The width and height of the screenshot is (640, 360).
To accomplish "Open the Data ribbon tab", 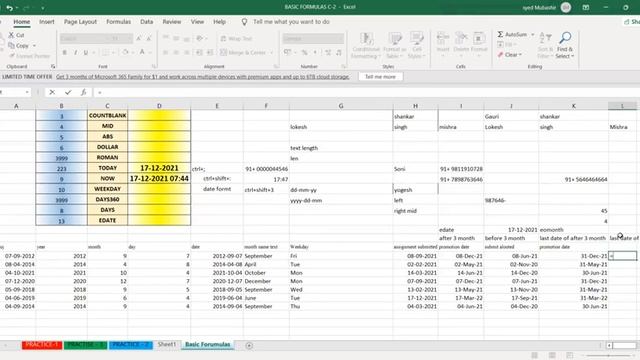I will pos(147,22).
